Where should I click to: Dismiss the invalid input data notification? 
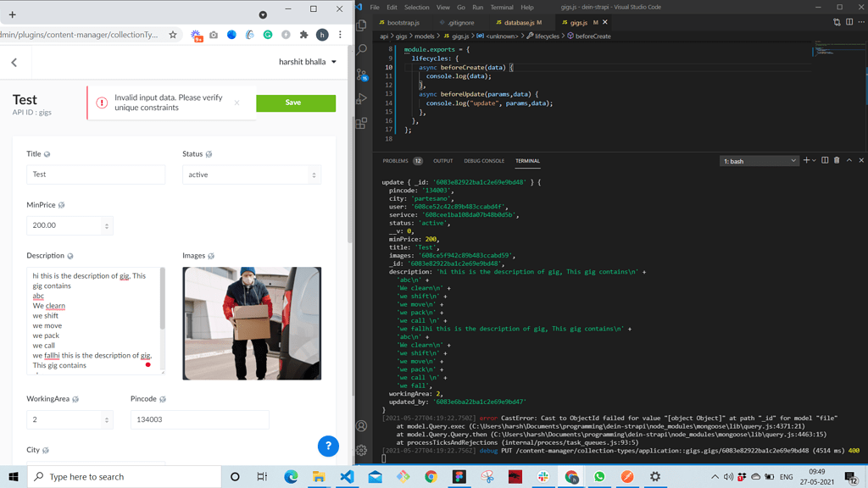click(x=237, y=103)
